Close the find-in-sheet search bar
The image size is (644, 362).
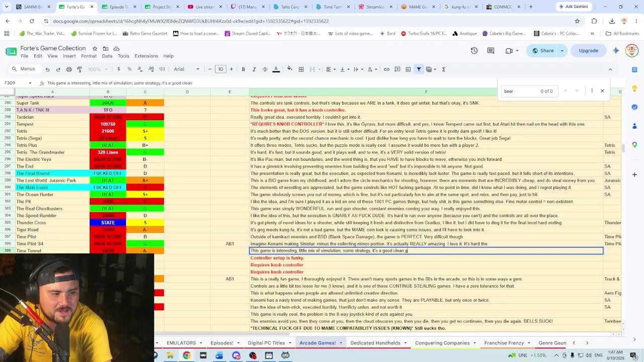tap(602, 91)
